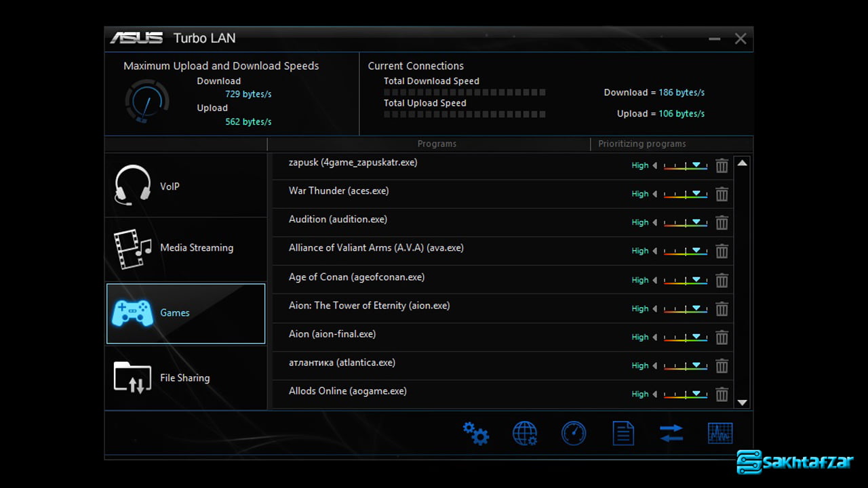Click the two-arrows transfer icon

tap(671, 433)
